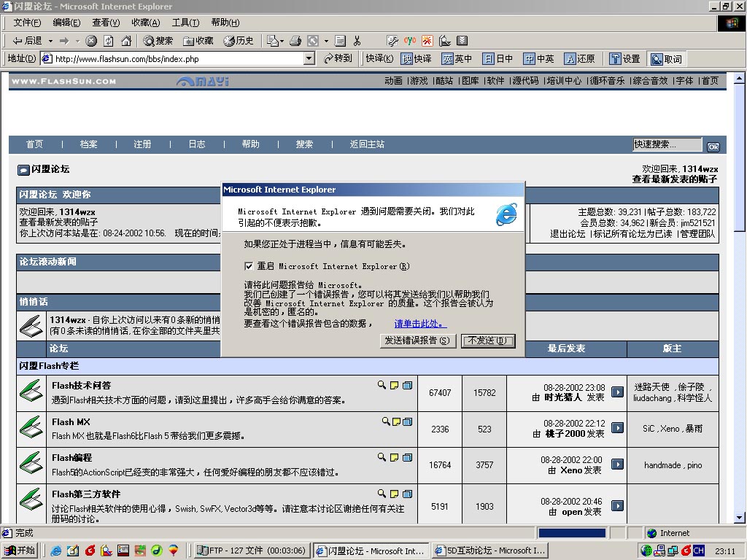The image size is (747, 560).
Task: Click last-post arrow icon for 时光猎人 post
Action: click(617, 392)
